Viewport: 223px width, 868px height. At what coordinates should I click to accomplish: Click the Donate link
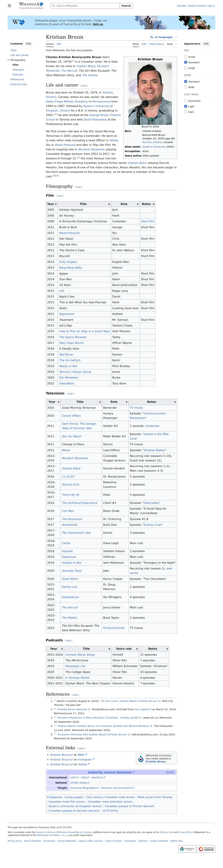tap(181, 6)
